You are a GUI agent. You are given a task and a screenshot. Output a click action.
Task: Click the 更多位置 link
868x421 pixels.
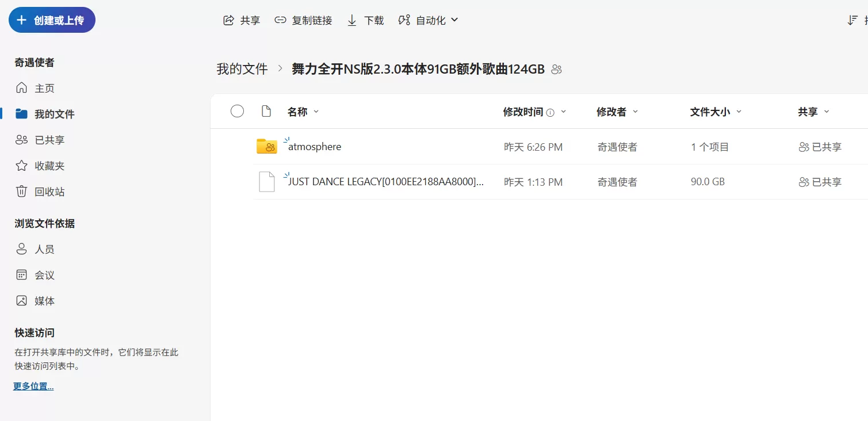tap(33, 385)
